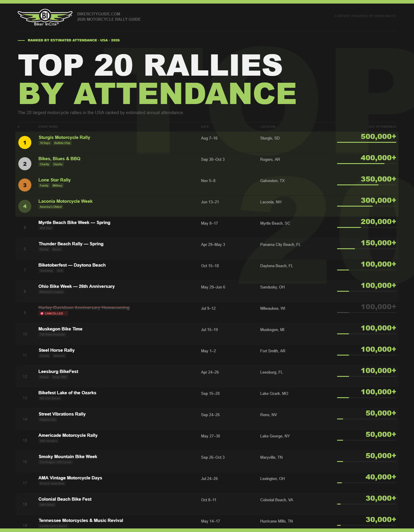Click the red CANCELLED status badge

pos(53,313)
